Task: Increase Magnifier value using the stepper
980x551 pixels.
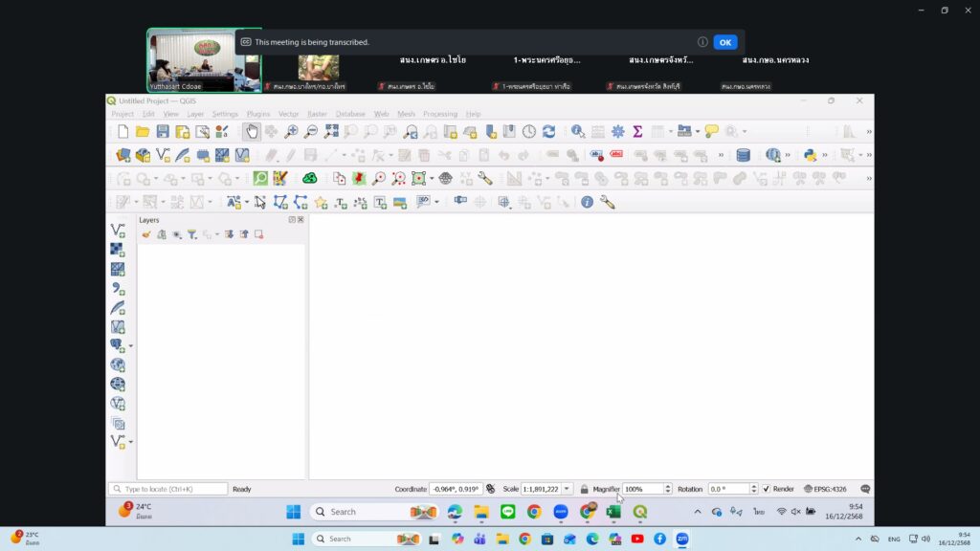Action: tap(668, 486)
